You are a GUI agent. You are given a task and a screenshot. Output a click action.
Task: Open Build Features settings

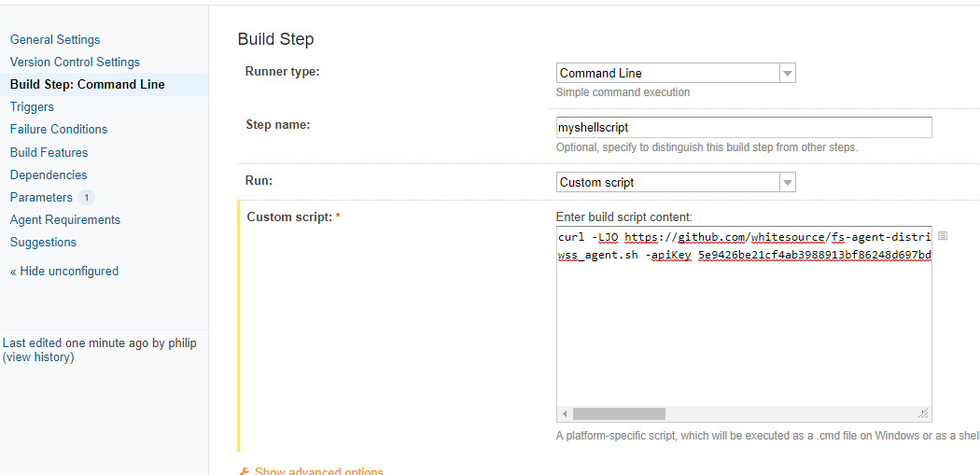click(x=49, y=152)
